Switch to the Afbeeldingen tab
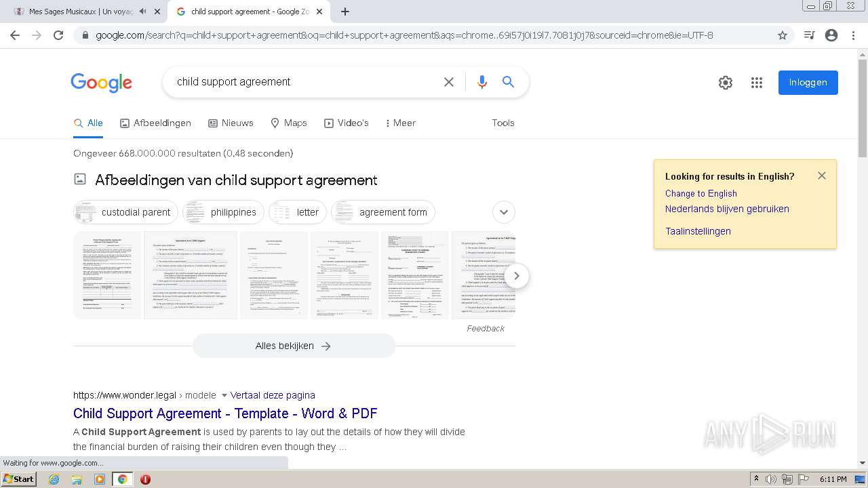The image size is (868, 488). pos(155,123)
